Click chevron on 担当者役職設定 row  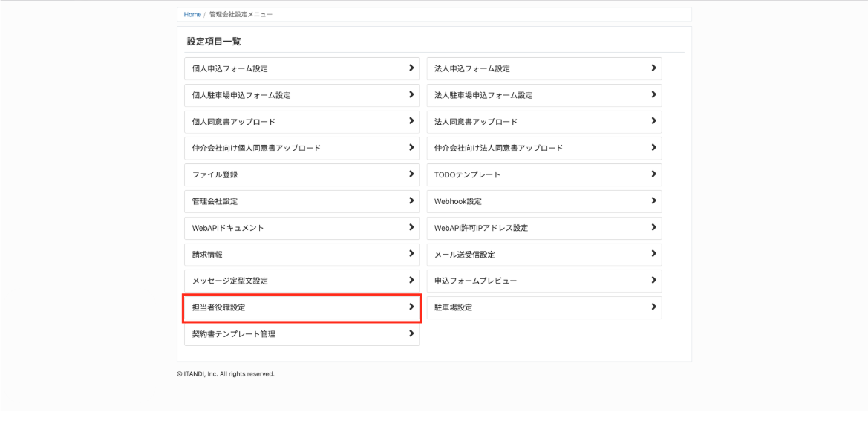(411, 307)
